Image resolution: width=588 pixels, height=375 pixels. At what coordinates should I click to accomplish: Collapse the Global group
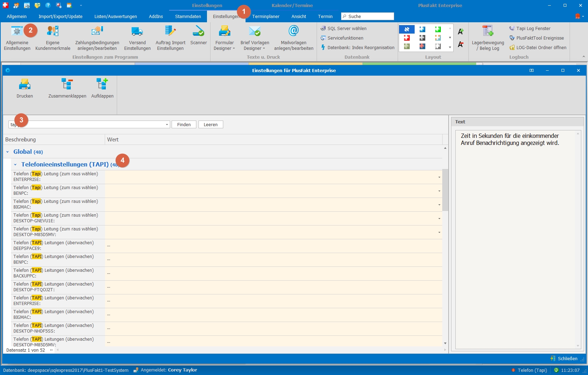(7, 152)
